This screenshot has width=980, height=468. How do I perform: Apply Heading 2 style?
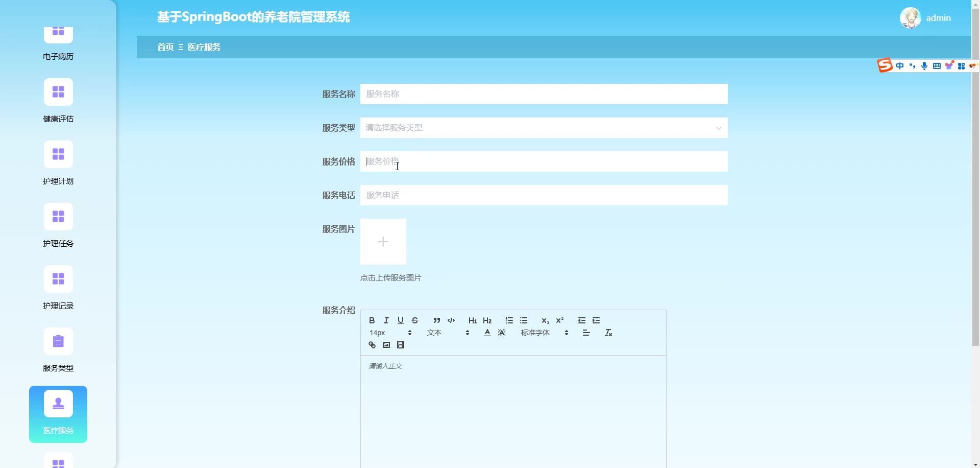tap(487, 320)
